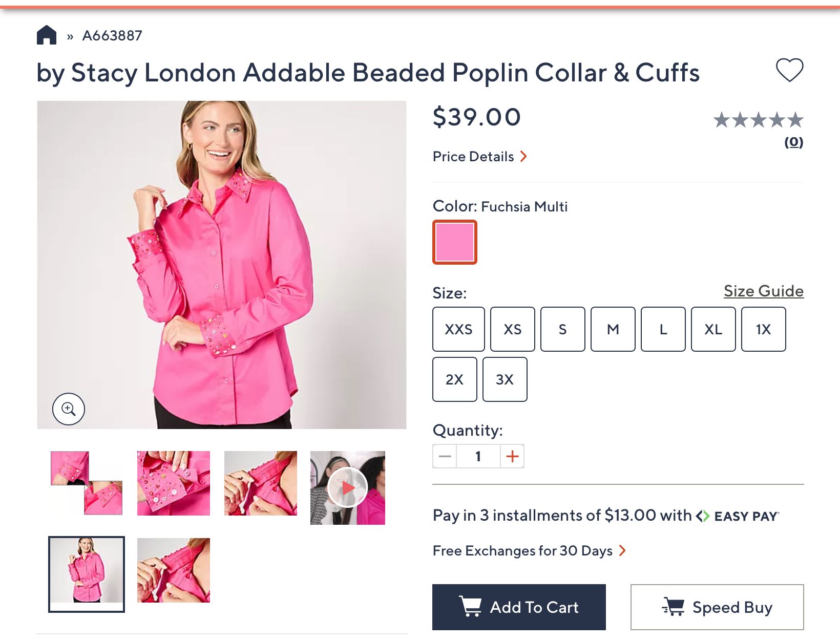
Task: Pick size 3X
Action: (505, 379)
